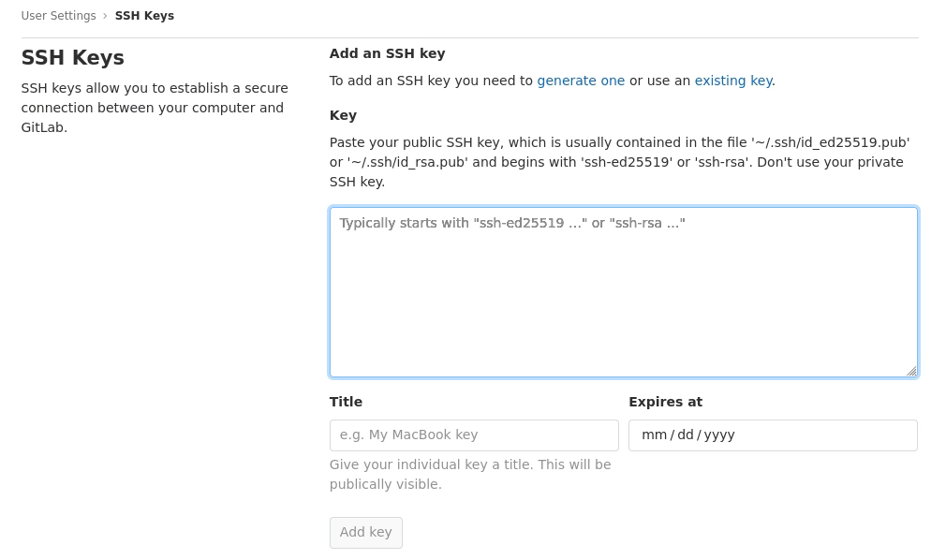Image resolution: width=946 pixels, height=560 pixels.
Task: Open the "existing key" link
Action: (x=733, y=81)
